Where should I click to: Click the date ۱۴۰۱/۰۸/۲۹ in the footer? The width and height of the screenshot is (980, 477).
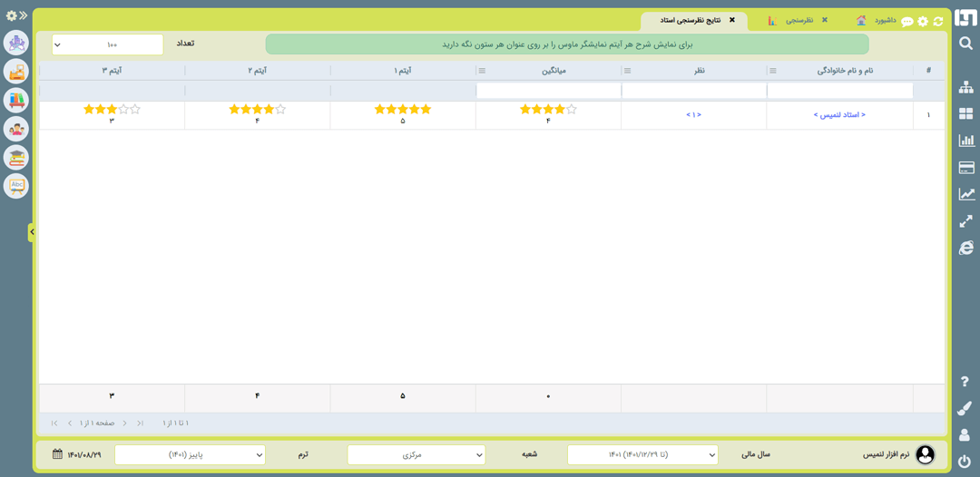click(84, 454)
